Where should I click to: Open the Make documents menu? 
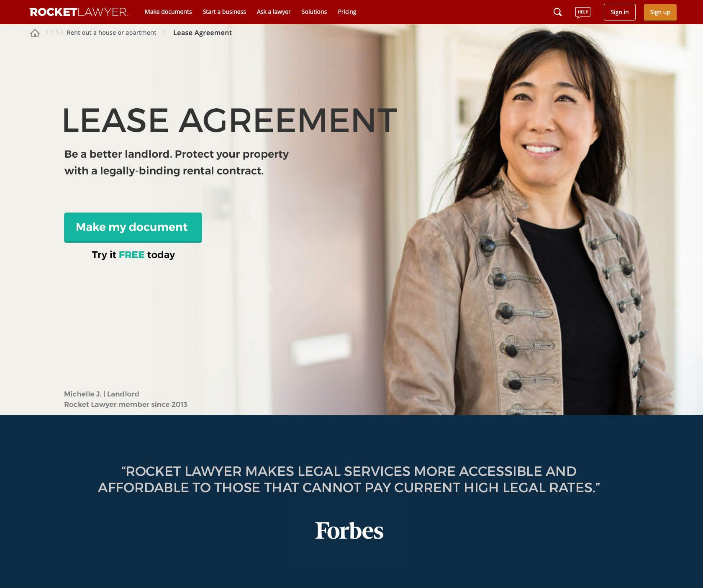pos(168,12)
